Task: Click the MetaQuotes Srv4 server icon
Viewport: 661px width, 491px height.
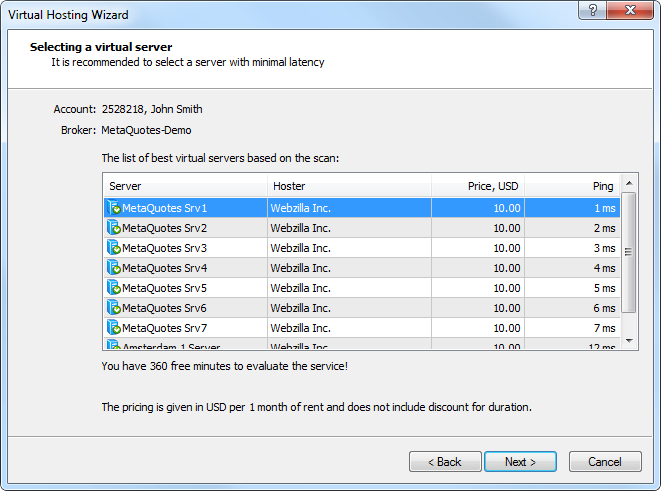Action: (114, 268)
